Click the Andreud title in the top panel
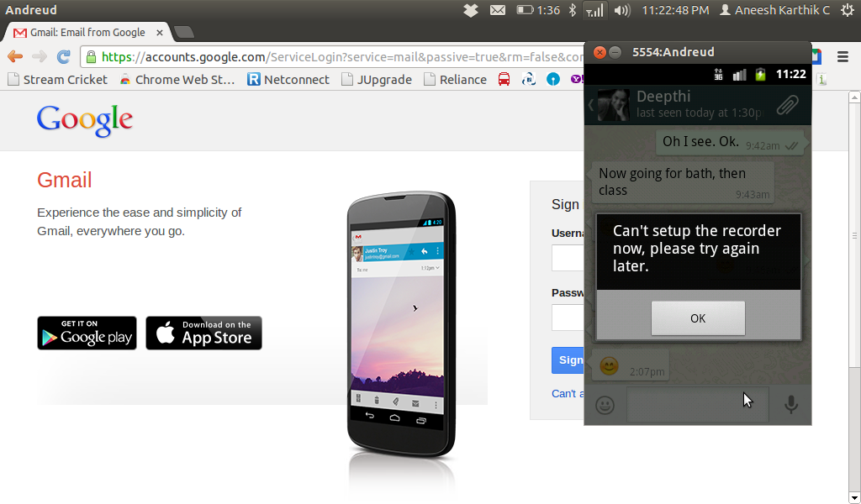861x504 pixels. click(x=31, y=10)
